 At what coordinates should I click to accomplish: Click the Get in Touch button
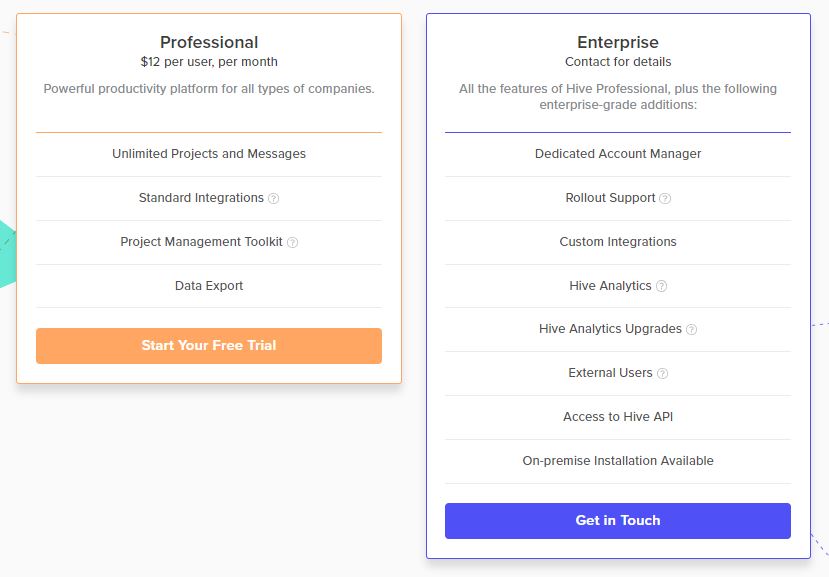pos(618,521)
